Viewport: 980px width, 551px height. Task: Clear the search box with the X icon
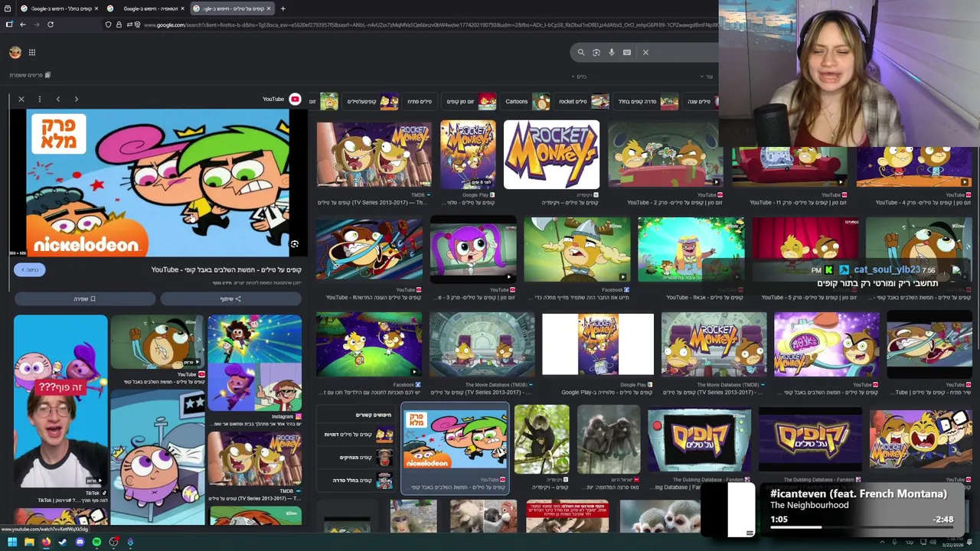(645, 52)
